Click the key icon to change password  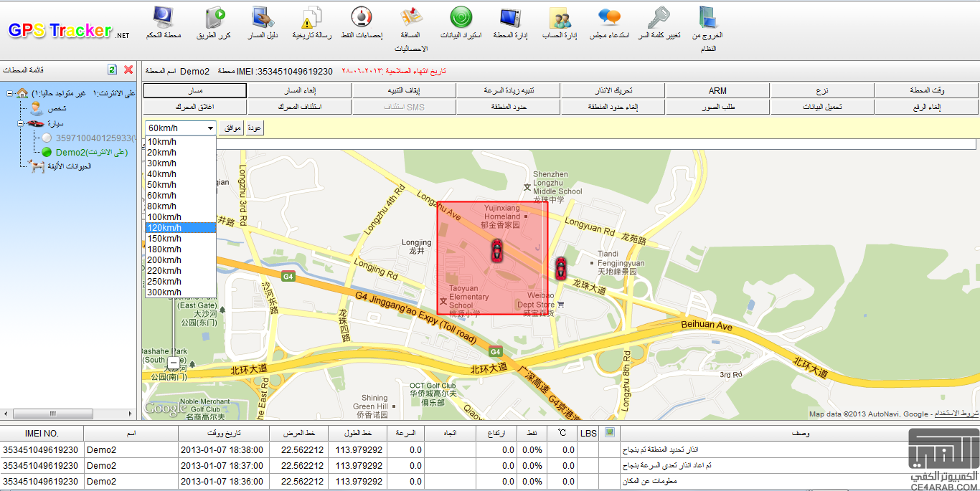tap(659, 16)
